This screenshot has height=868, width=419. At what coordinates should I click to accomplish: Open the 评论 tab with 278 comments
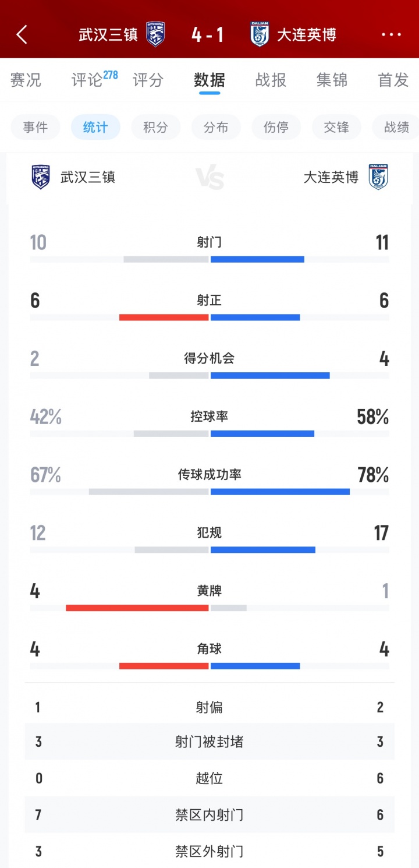point(88,80)
